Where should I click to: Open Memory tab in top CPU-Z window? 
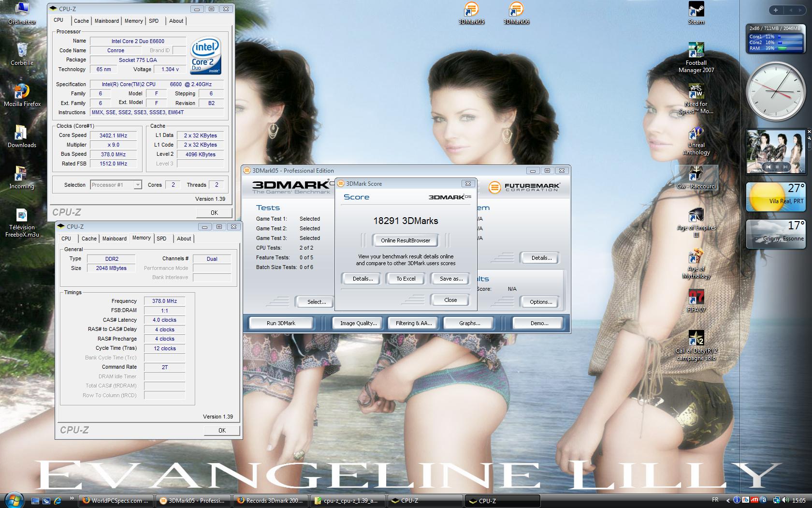(133, 21)
